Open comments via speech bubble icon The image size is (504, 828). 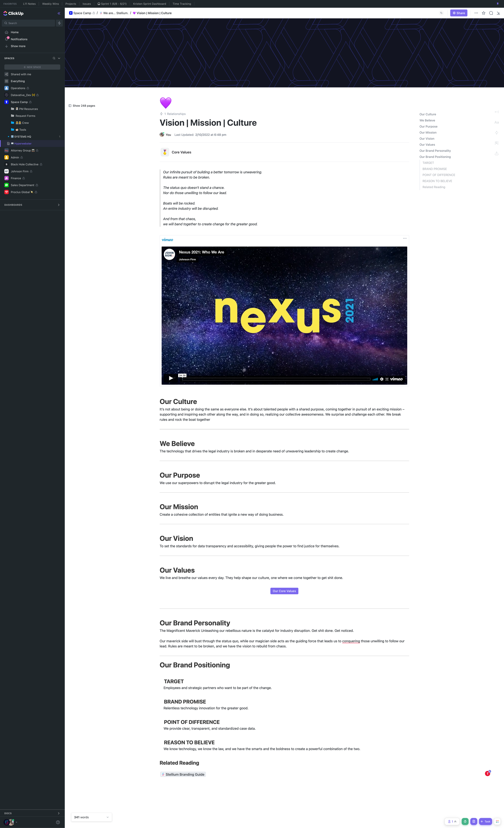pyautogui.click(x=491, y=13)
